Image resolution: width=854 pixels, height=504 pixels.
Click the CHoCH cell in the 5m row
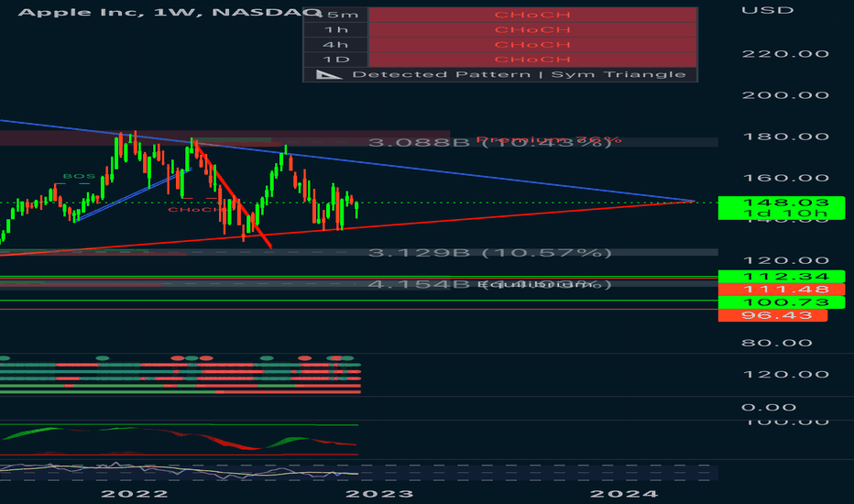532,15
